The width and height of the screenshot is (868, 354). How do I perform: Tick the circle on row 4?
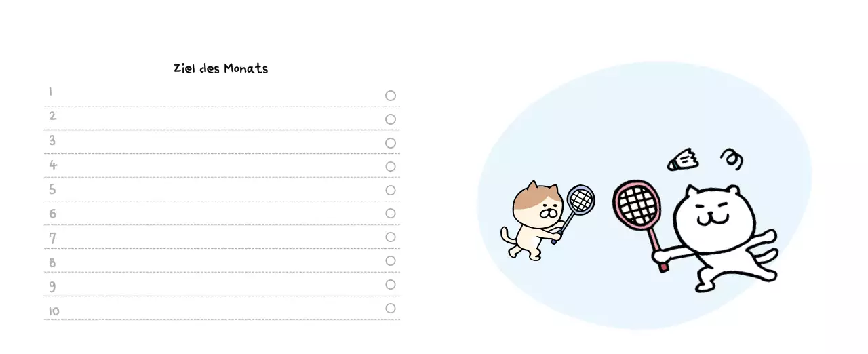coord(391,167)
